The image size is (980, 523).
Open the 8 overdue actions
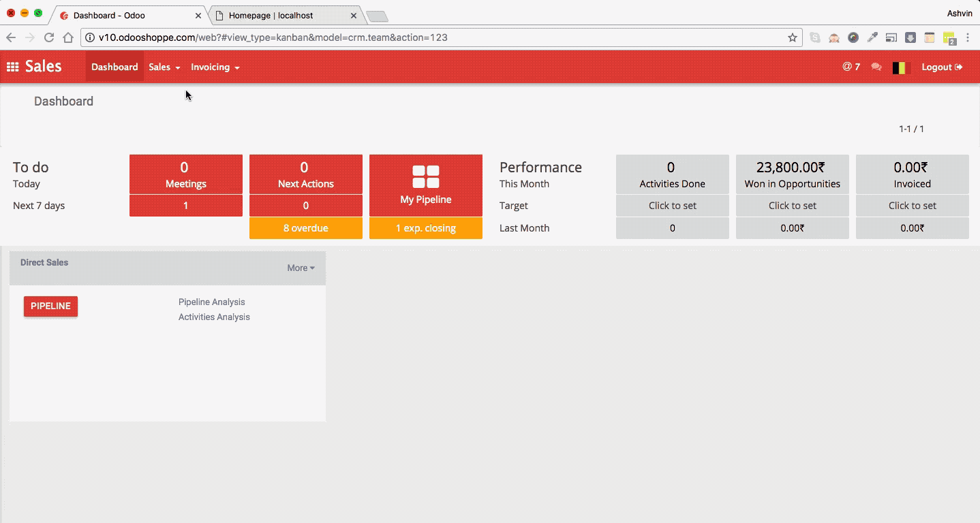click(x=306, y=228)
